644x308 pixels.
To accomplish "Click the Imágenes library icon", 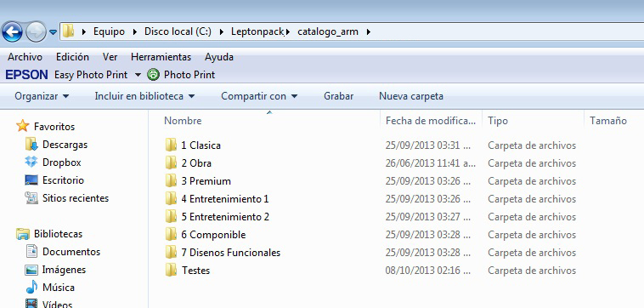I will coord(31,270).
